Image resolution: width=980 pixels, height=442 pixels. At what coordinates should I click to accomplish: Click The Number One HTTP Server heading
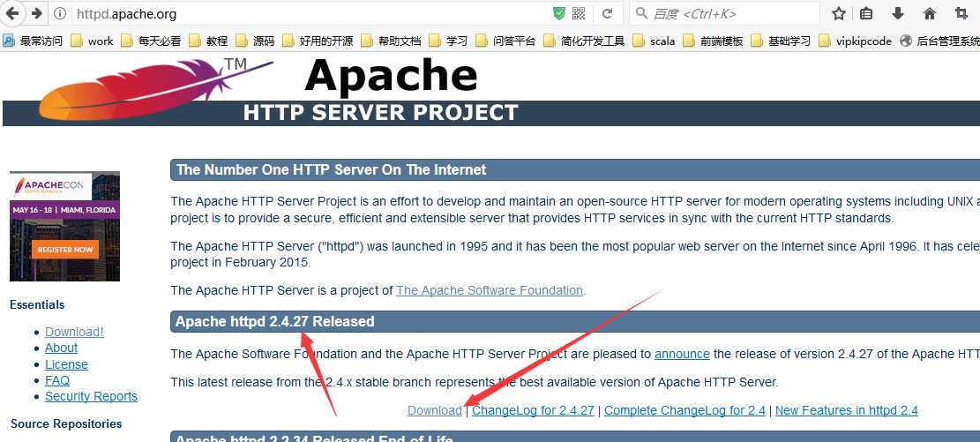332,169
